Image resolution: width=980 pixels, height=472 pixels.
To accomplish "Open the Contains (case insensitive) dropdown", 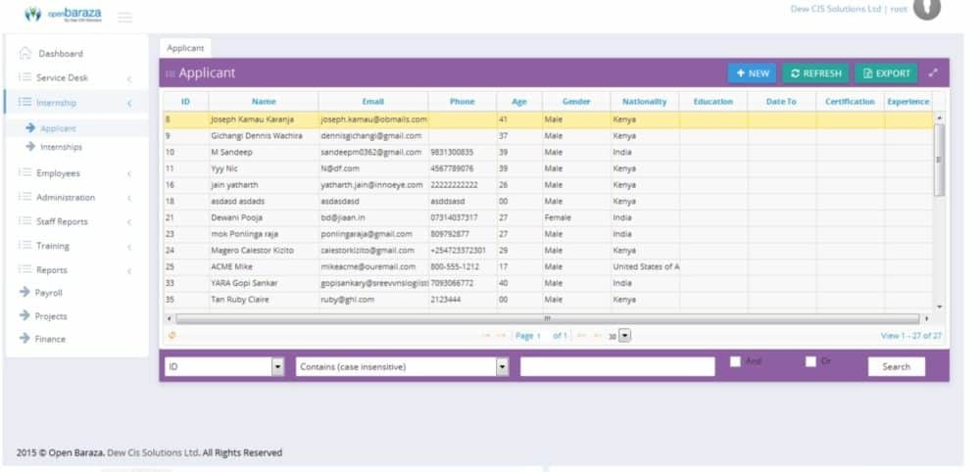I will pyautogui.click(x=503, y=367).
